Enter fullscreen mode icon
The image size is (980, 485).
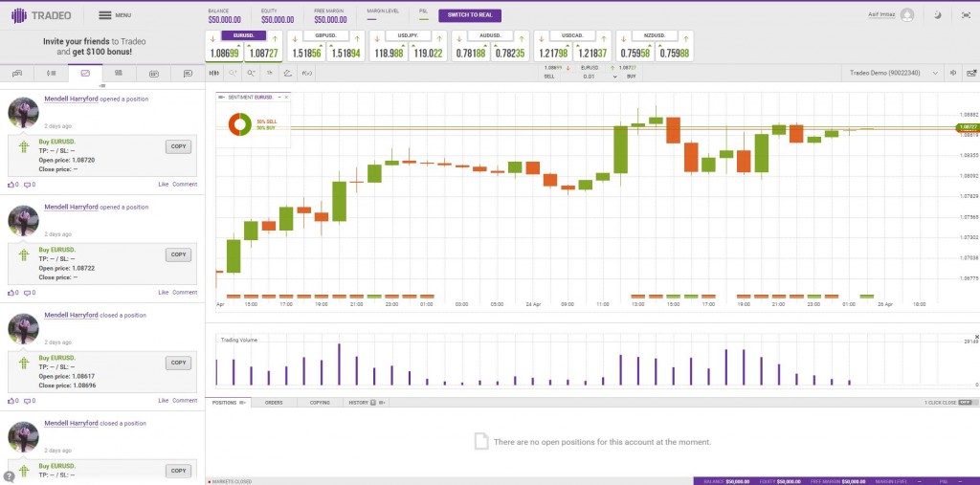coord(966,15)
